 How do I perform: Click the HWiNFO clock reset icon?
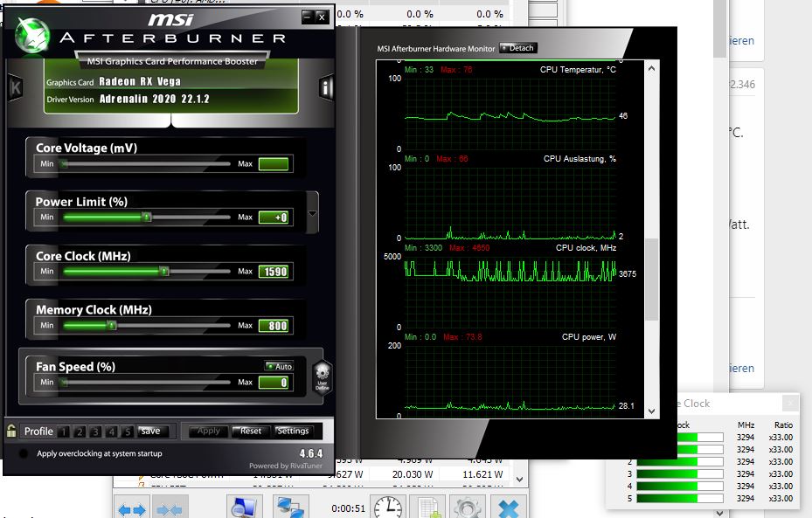tap(387, 508)
